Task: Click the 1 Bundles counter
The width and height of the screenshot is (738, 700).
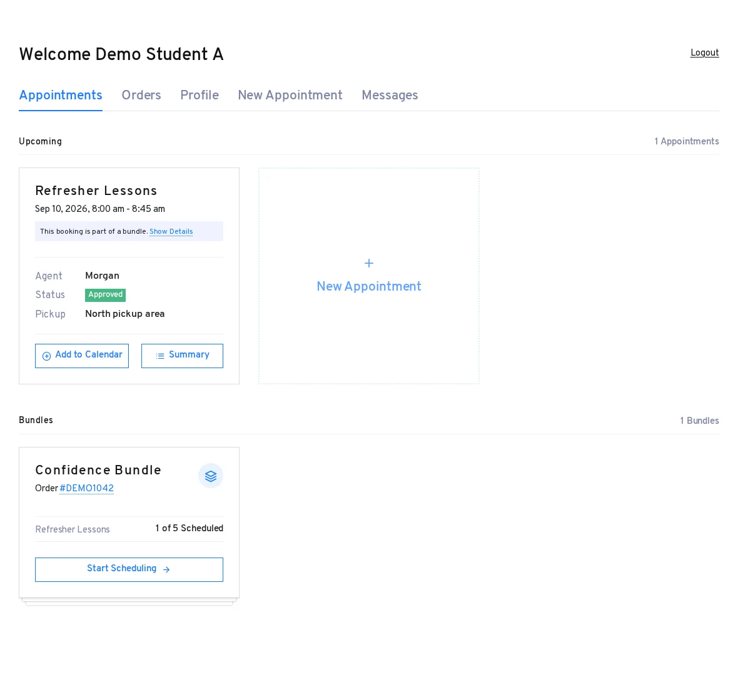Action: (x=699, y=421)
